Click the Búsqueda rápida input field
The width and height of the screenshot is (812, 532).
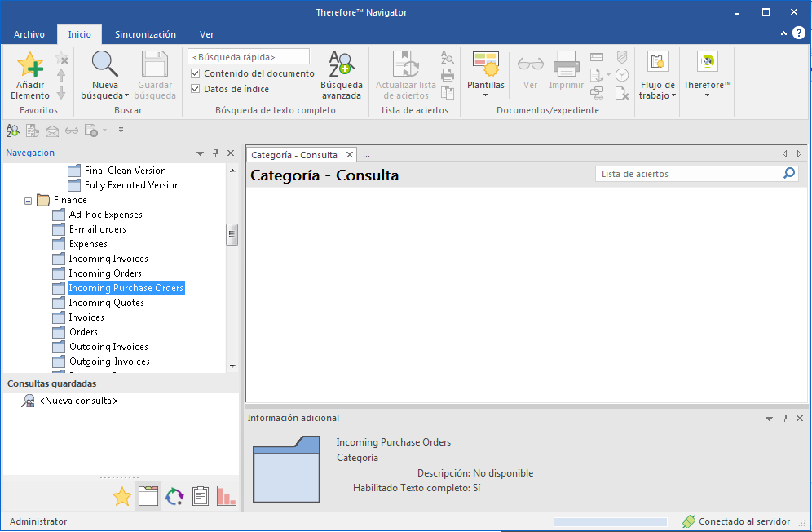click(x=249, y=57)
